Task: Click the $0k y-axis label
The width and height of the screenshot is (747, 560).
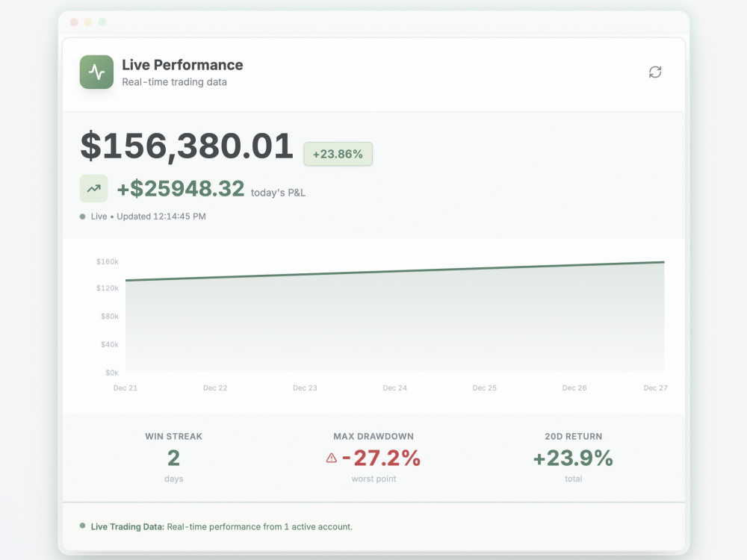Action: pos(112,373)
